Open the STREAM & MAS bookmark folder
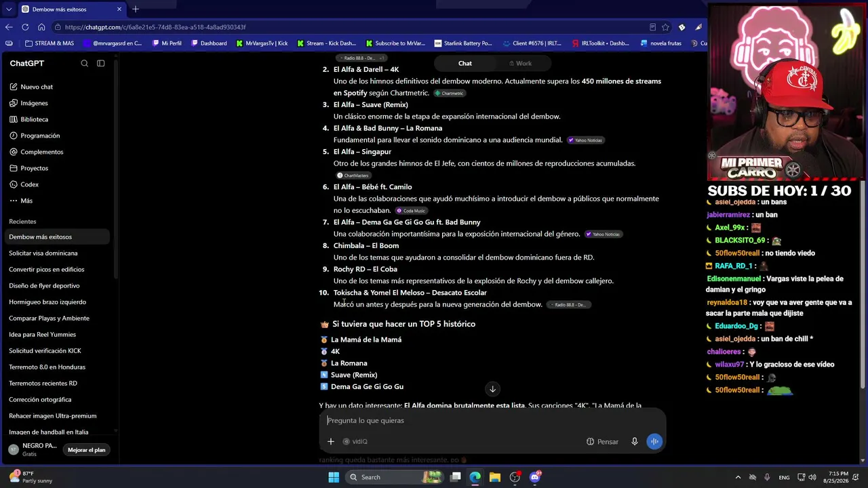Image resolution: width=868 pixels, height=488 pixels. (x=49, y=43)
